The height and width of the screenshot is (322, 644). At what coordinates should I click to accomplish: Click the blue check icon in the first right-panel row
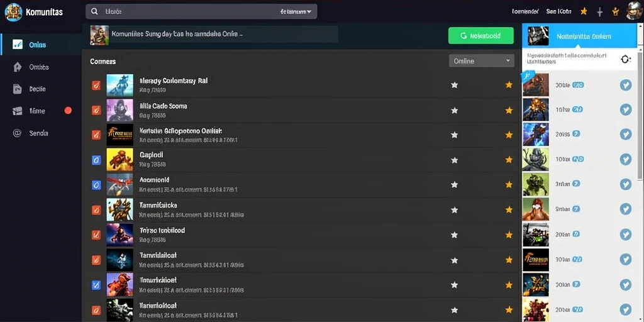[x=626, y=85]
